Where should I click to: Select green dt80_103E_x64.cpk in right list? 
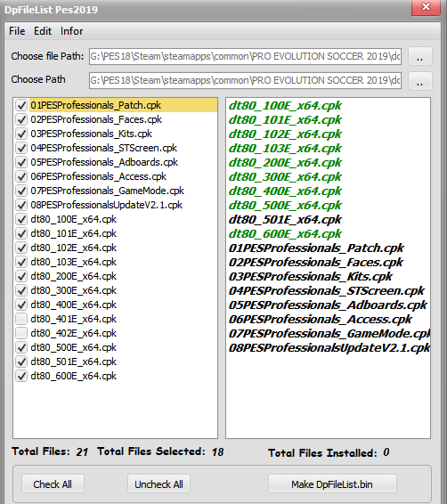click(285, 149)
